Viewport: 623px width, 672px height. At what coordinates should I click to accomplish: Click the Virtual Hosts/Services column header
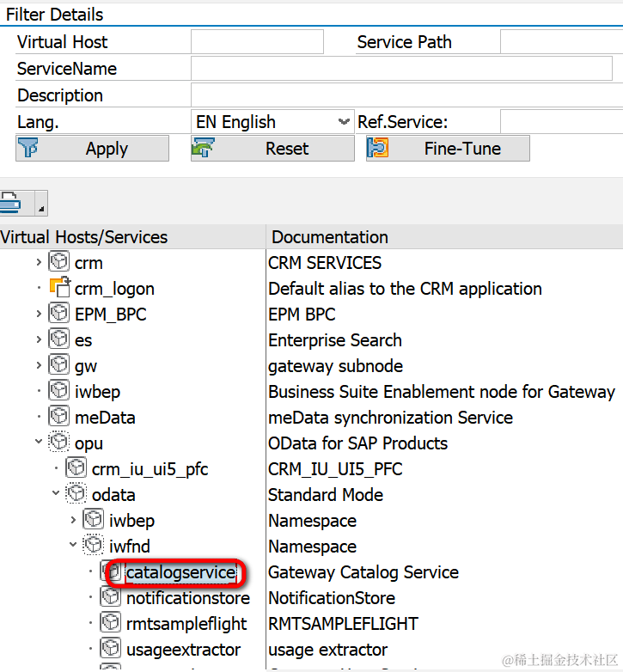[133, 237]
